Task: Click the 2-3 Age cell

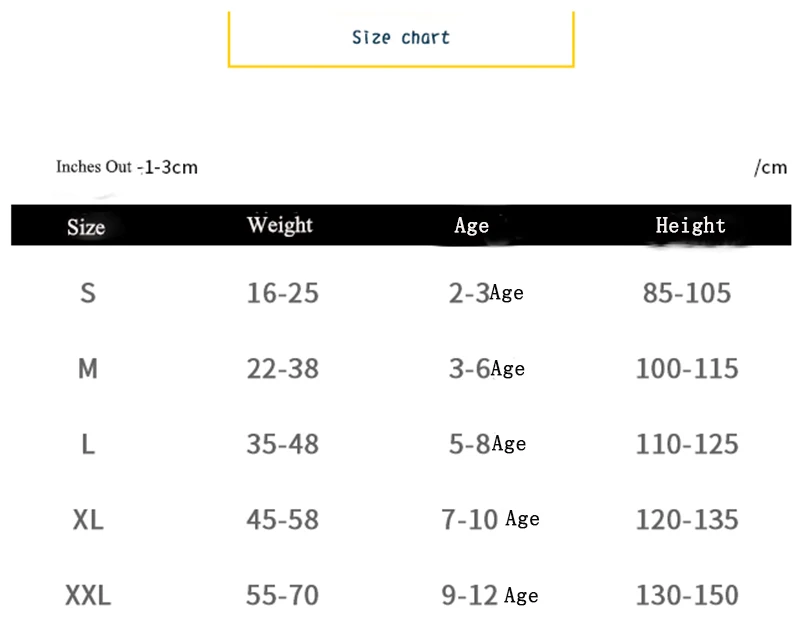Action: tap(486, 293)
